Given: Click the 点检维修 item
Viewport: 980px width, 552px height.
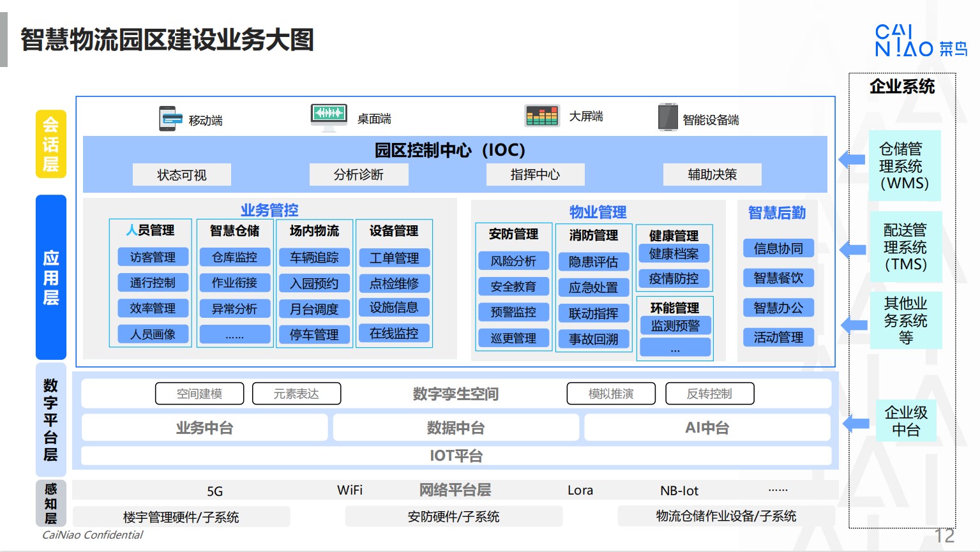Looking at the screenshot, I should coord(394,283).
